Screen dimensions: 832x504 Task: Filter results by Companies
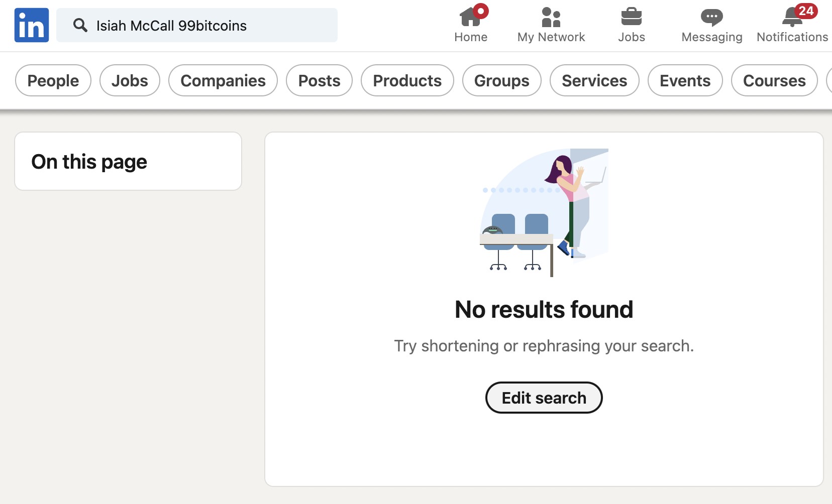223,80
